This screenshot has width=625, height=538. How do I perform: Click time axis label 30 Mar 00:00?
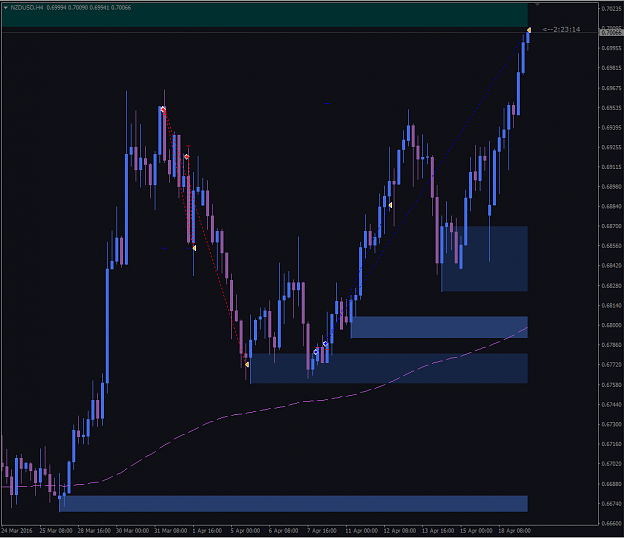[132, 531]
